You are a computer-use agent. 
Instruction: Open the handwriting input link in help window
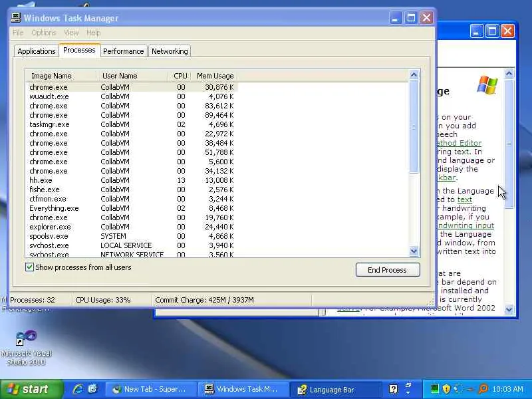465,225
